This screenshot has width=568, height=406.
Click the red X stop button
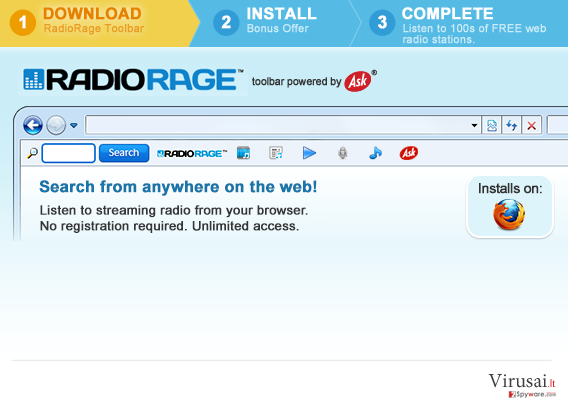coord(531,126)
